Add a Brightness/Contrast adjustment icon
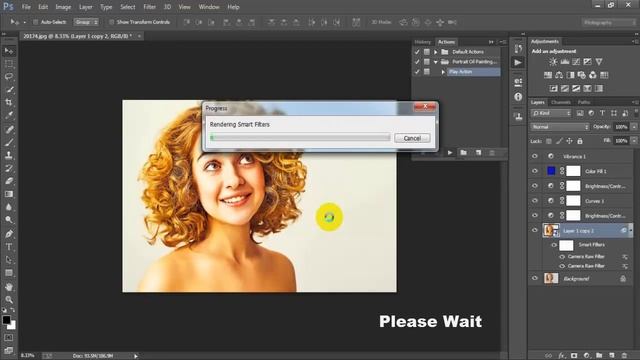This screenshot has height=360, width=640. (x=553, y=62)
